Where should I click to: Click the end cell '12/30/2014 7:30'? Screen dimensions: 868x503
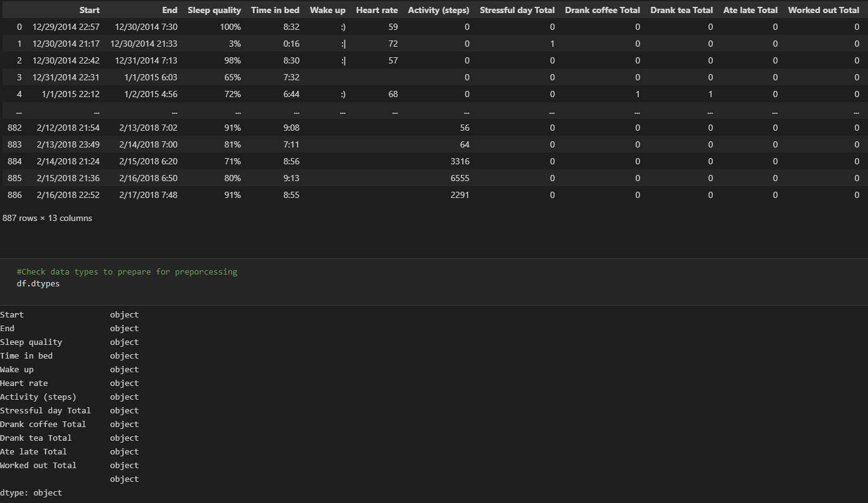[146, 27]
